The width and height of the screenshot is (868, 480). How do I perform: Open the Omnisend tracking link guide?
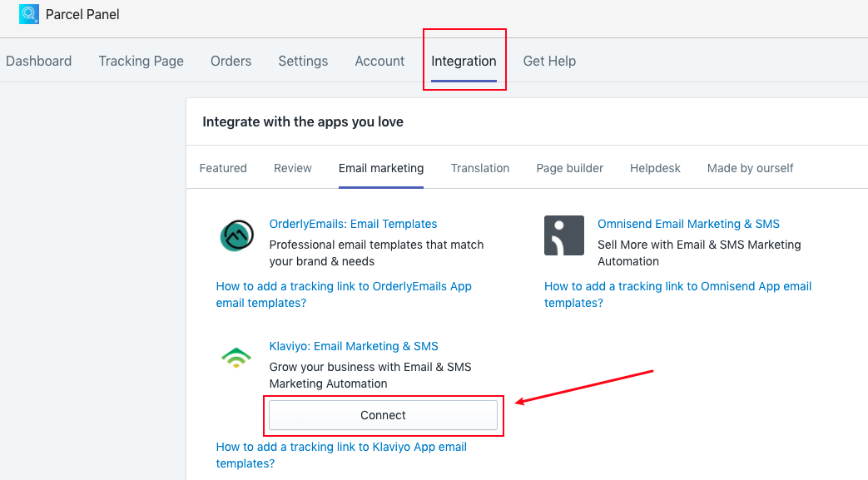(677, 294)
